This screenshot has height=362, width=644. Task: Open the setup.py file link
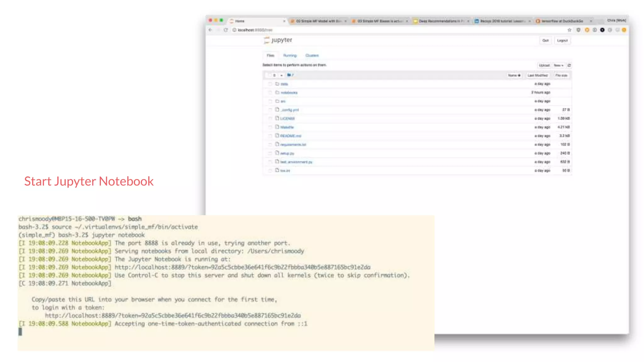click(287, 153)
